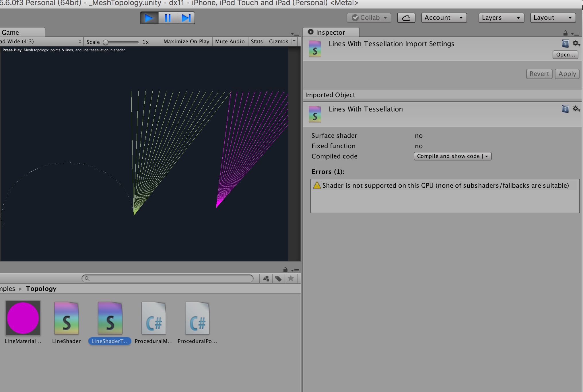Click search by label tag icon
Screen dimensions: 583x392
click(x=278, y=278)
